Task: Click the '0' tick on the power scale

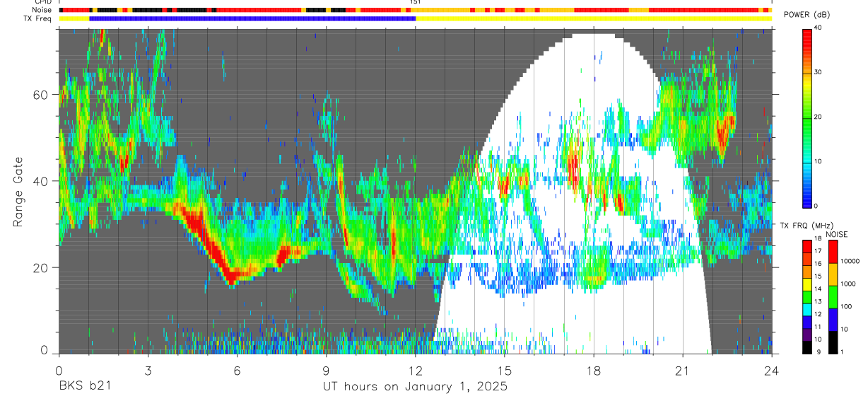Action: click(816, 206)
